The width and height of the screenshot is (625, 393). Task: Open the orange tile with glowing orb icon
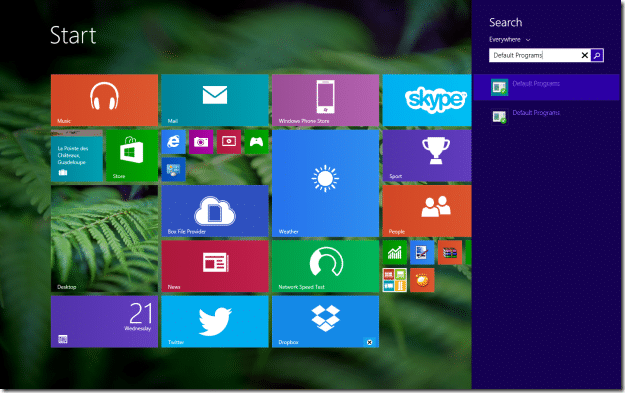[422, 280]
